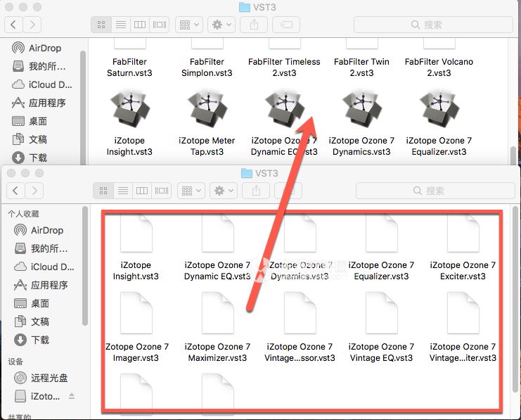Screen dimensions: 521x420
Task: Select iZotope Ozone 7 Vintage EQ.vst3 file
Action: 381,328
